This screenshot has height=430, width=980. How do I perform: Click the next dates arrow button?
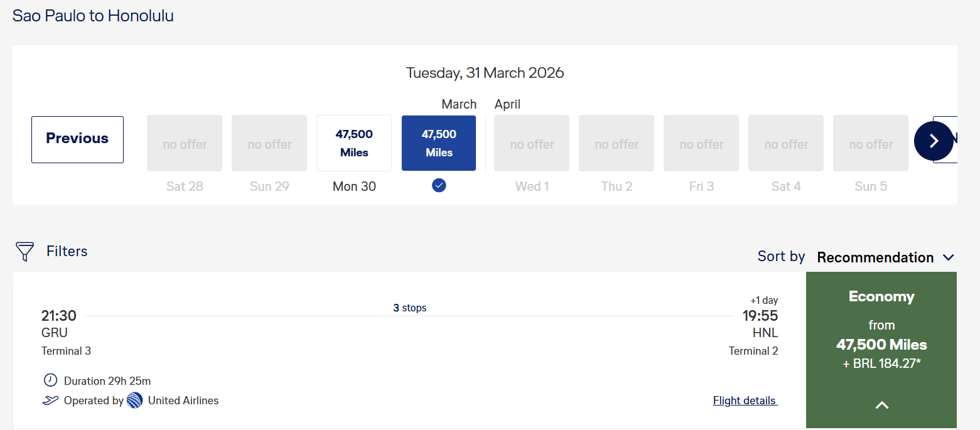pos(934,141)
